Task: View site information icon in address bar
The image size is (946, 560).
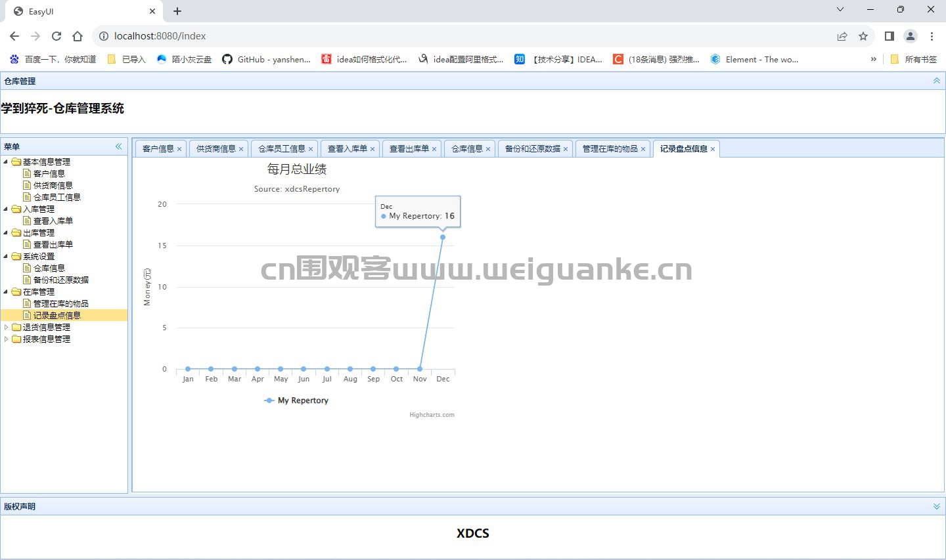Action: coord(104,36)
